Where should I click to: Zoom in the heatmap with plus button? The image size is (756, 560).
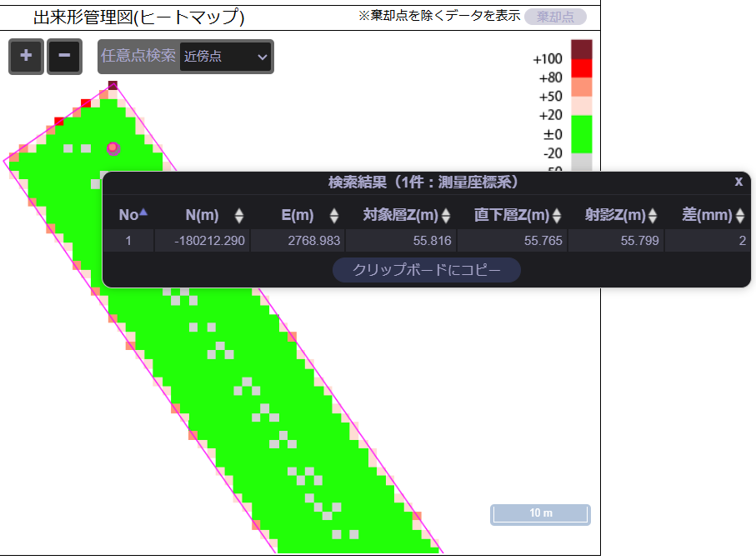point(26,57)
